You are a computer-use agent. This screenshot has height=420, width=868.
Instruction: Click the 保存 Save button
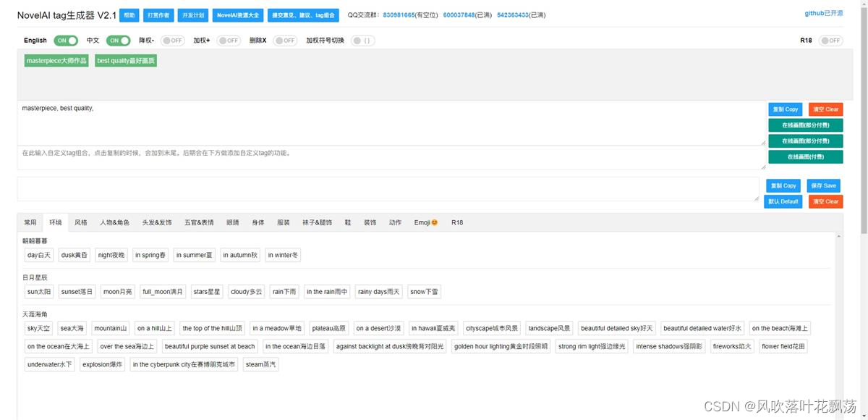coord(824,185)
